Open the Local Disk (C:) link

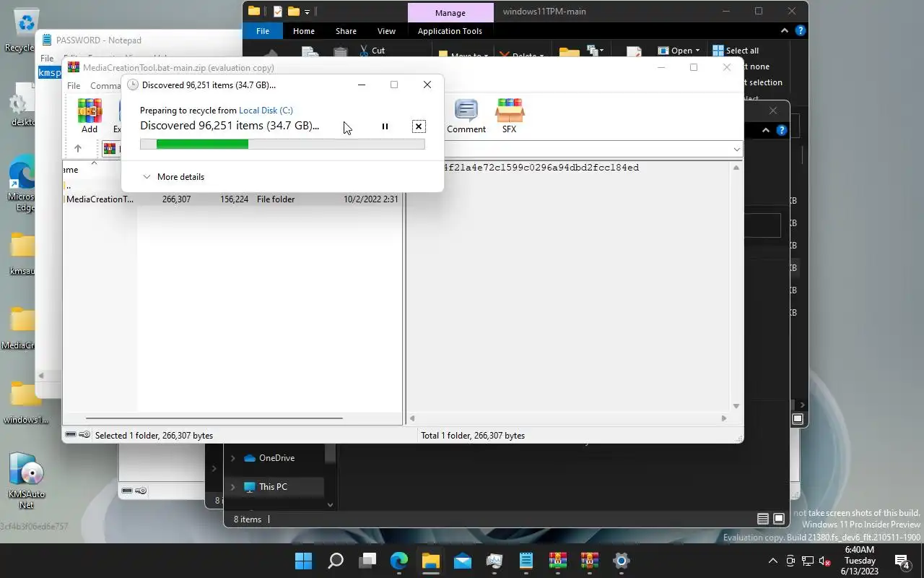point(266,111)
